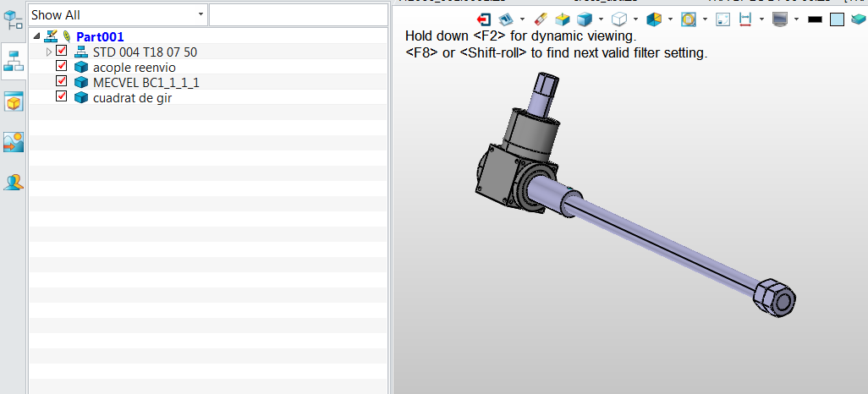The width and height of the screenshot is (868, 394).
Task: Click the white wireframe cube icon
Action: (619, 19)
